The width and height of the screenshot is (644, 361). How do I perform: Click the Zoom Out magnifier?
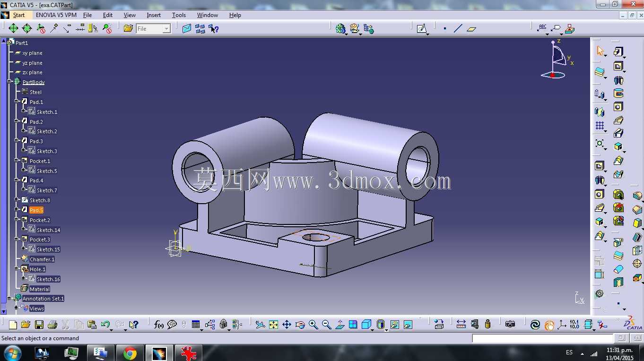click(x=326, y=325)
